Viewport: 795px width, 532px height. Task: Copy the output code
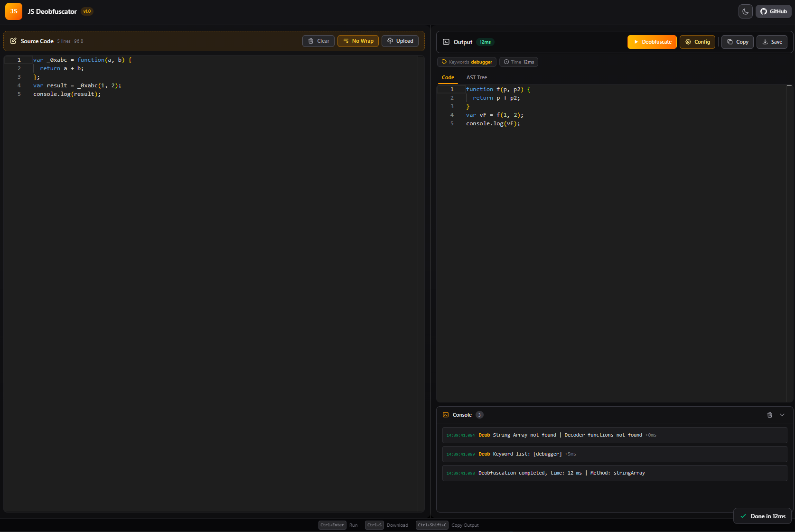pos(738,42)
